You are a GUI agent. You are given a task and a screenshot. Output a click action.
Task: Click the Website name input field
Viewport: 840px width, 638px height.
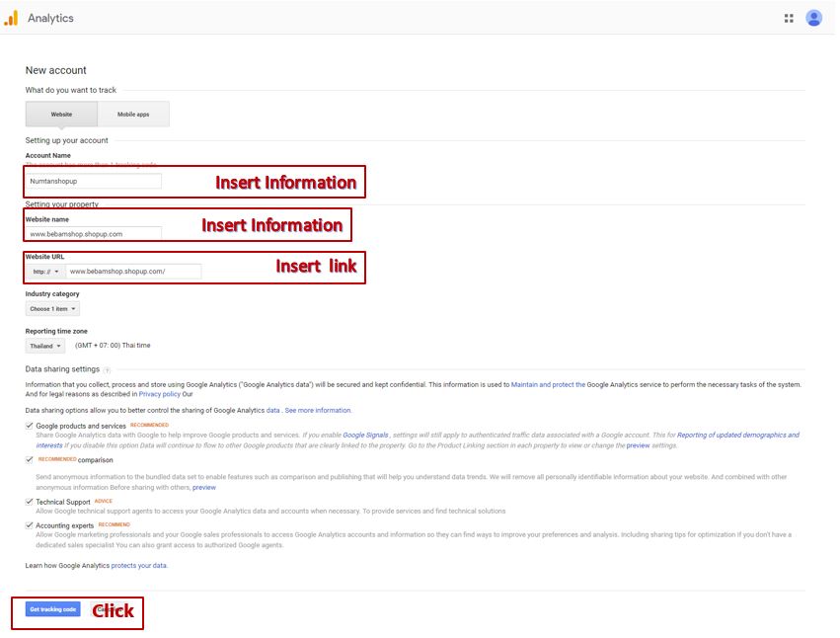pos(93,234)
